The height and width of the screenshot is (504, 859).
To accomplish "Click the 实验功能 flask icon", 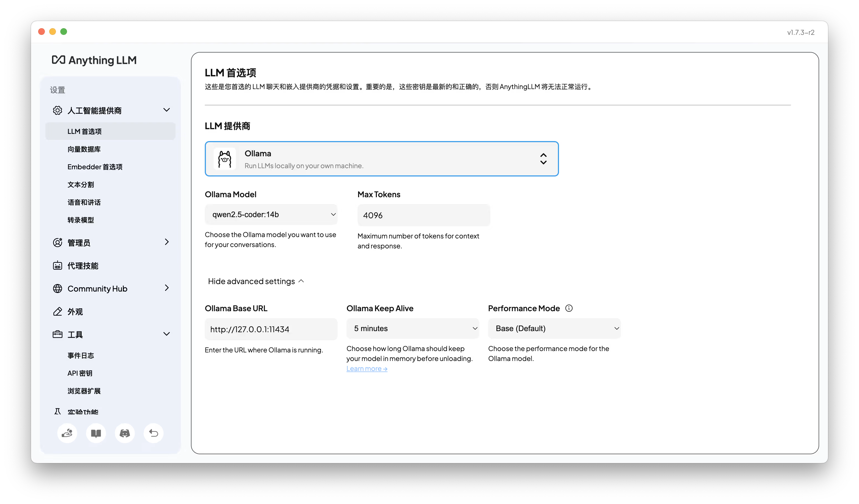I will coord(57,411).
